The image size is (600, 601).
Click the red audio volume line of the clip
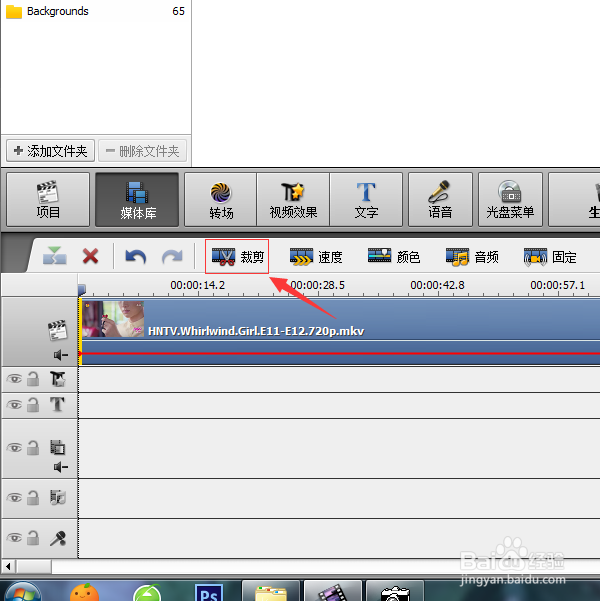coord(339,353)
